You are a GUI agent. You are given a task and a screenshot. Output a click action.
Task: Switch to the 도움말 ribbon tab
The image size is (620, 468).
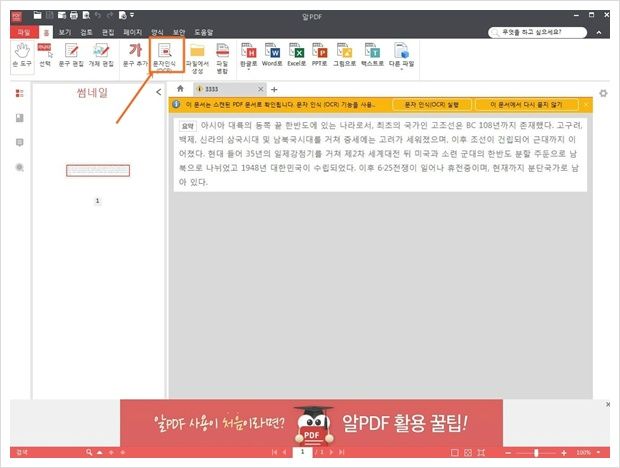coord(204,32)
